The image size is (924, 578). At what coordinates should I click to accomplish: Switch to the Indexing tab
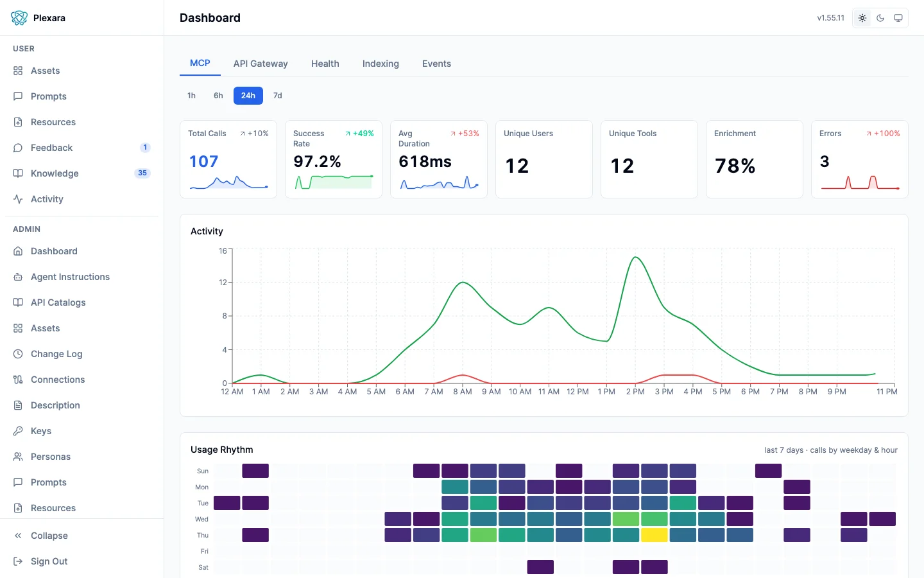coord(381,64)
